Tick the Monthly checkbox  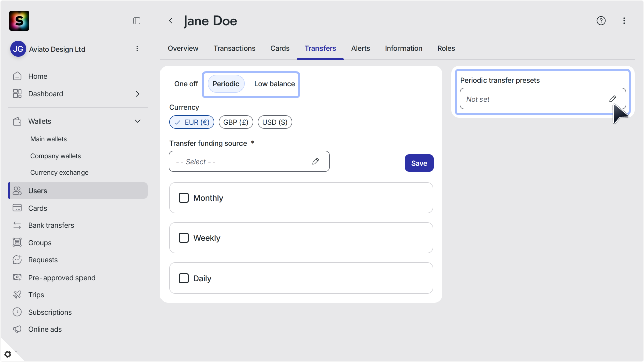click(184, 198)
